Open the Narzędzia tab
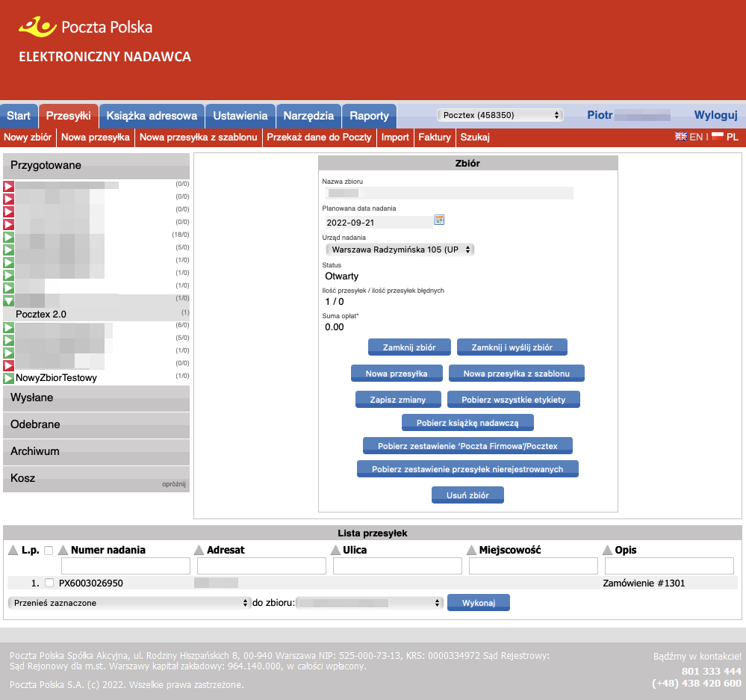The image size is (746, 700). 308,116
